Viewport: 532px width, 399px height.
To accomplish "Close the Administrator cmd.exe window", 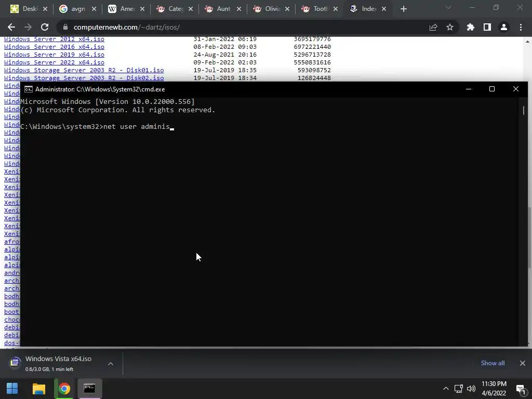I will click(x=516, y=89).
